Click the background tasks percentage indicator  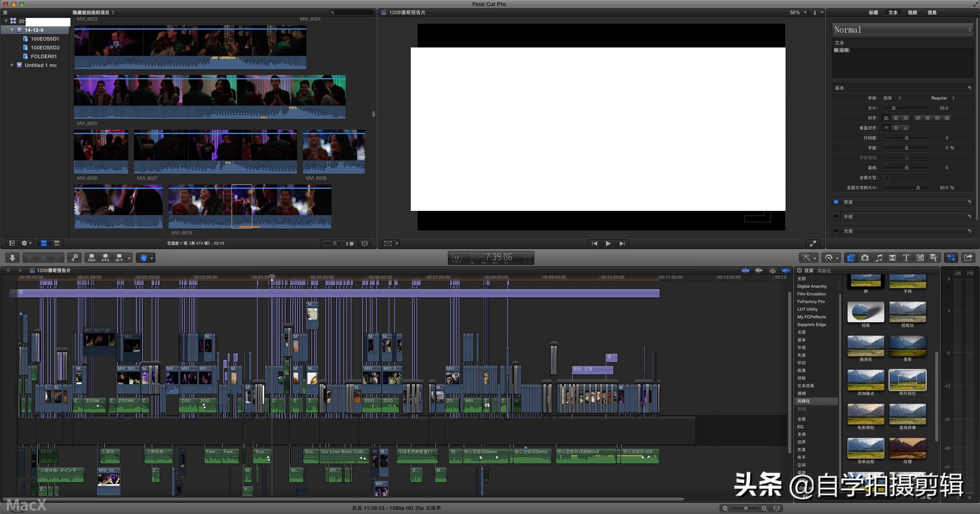click(456, 258)
